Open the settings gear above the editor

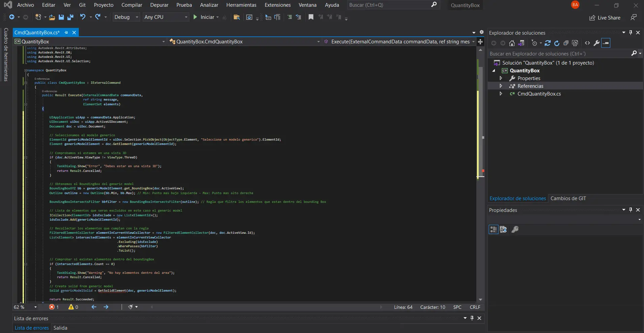pyautogui.click(x=482, y=32)
